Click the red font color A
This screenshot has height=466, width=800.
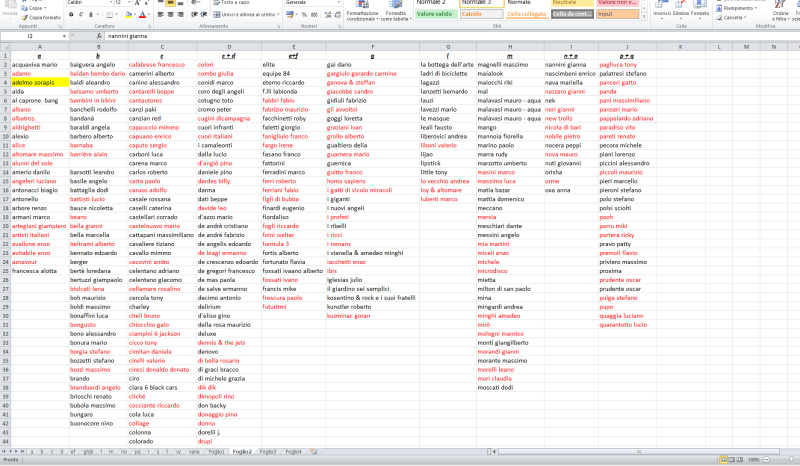click(x=142, y=15)
